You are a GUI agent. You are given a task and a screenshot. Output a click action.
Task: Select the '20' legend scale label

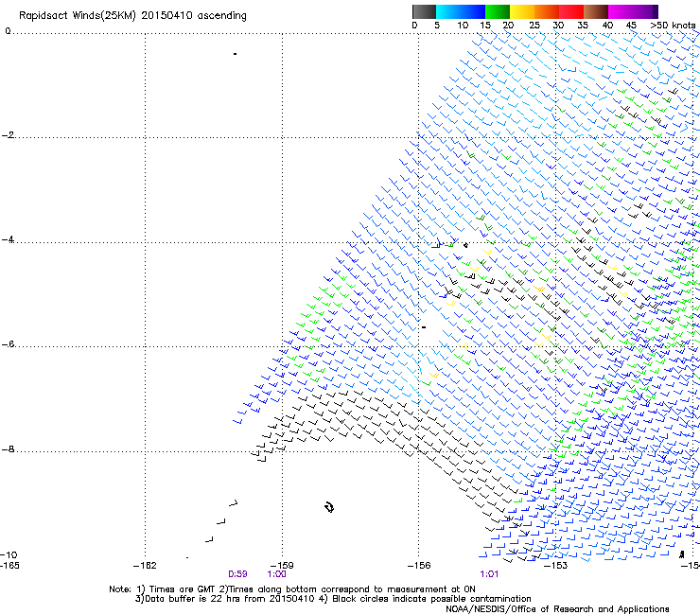508,26
